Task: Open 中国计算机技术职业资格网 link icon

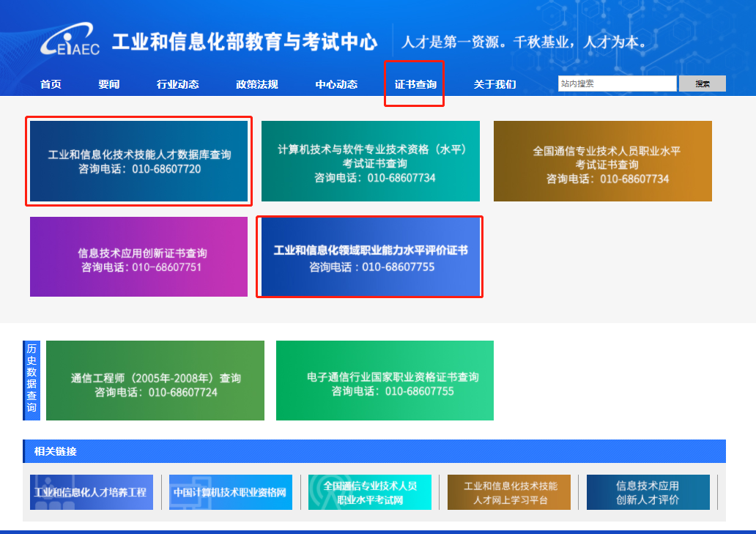Action: [x=230, y=492]
